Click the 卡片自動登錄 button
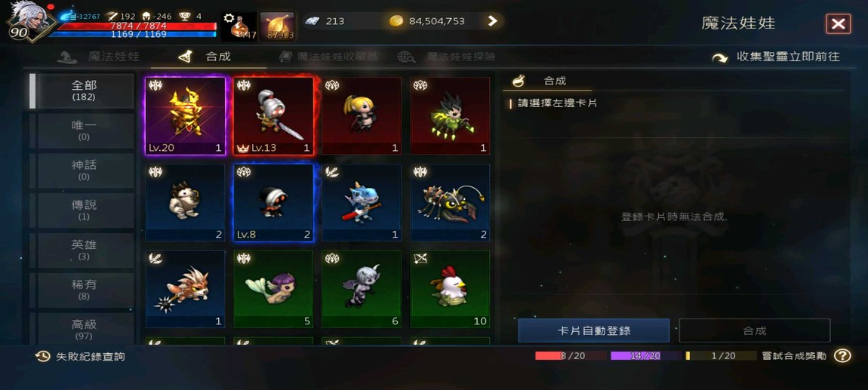Screen dimensions: 868x390 coord(593,331)
